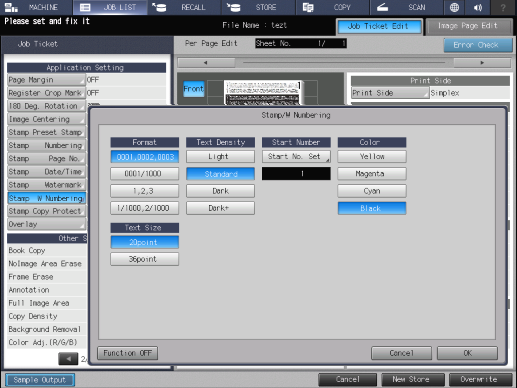Click the COPY icon in top bar
This screenshot has width=517, height=388.
click(x=308, y=7)
